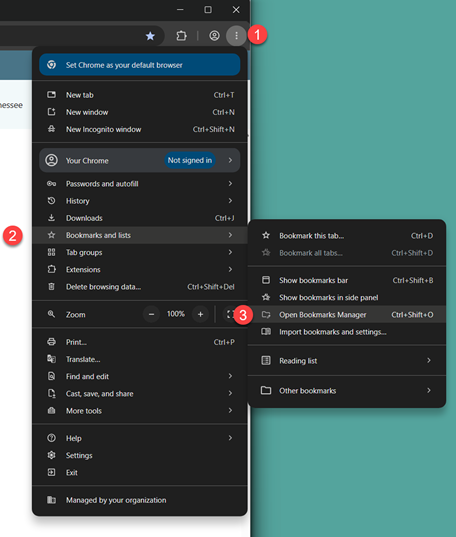Click the Passwords key icon
Image resolution: width=456 pixels, height=537 pixels.
pyautogui.click(x=51, y=184)
